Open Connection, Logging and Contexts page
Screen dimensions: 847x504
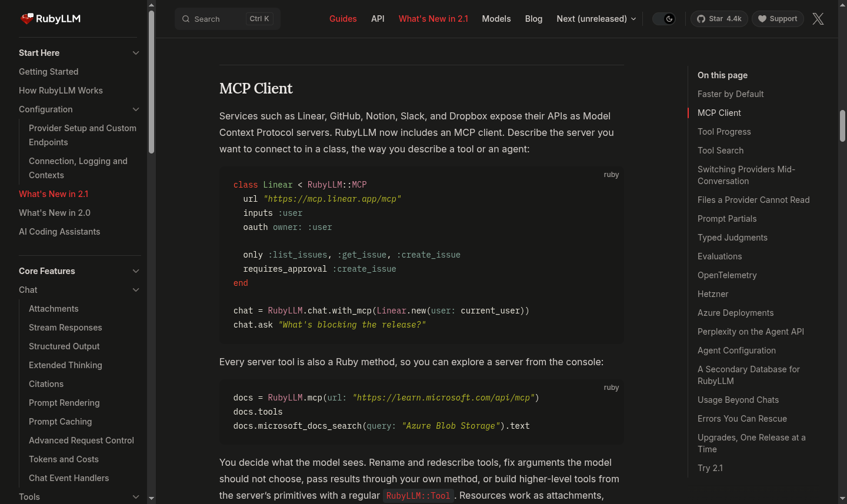78,168
